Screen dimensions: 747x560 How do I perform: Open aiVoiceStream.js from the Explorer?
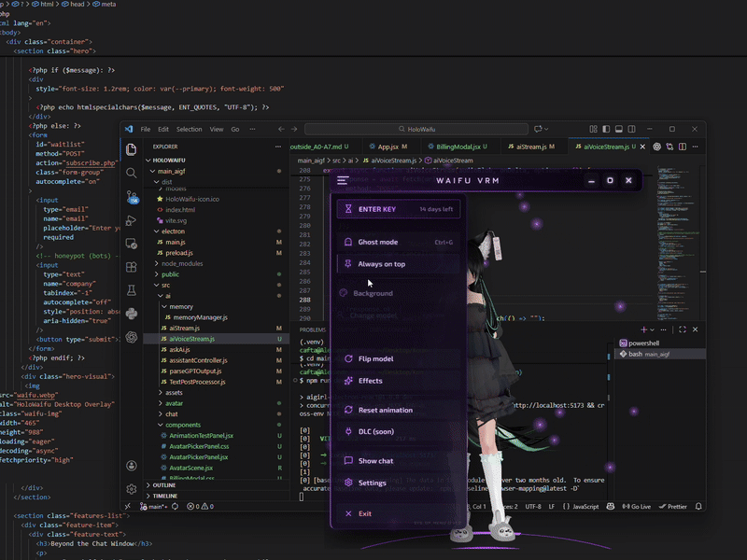tap(191, 338)
